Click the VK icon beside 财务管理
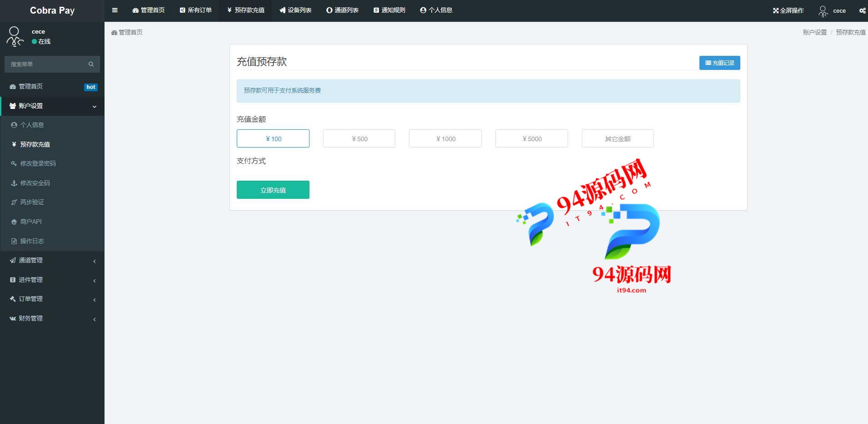This screenshot has width=868, height=424. click(13, 318)
